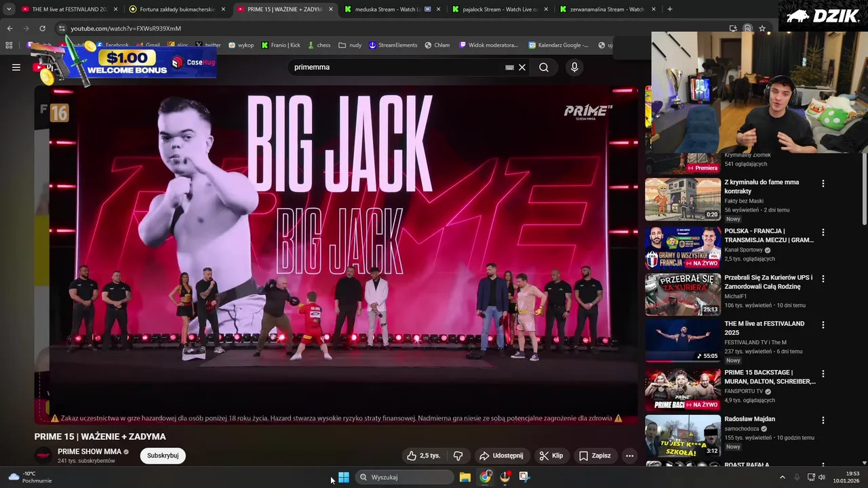The image size is (868, 488).
Task: Open PRIME SHOW MMA channel name link
Action: coord(90,451)
